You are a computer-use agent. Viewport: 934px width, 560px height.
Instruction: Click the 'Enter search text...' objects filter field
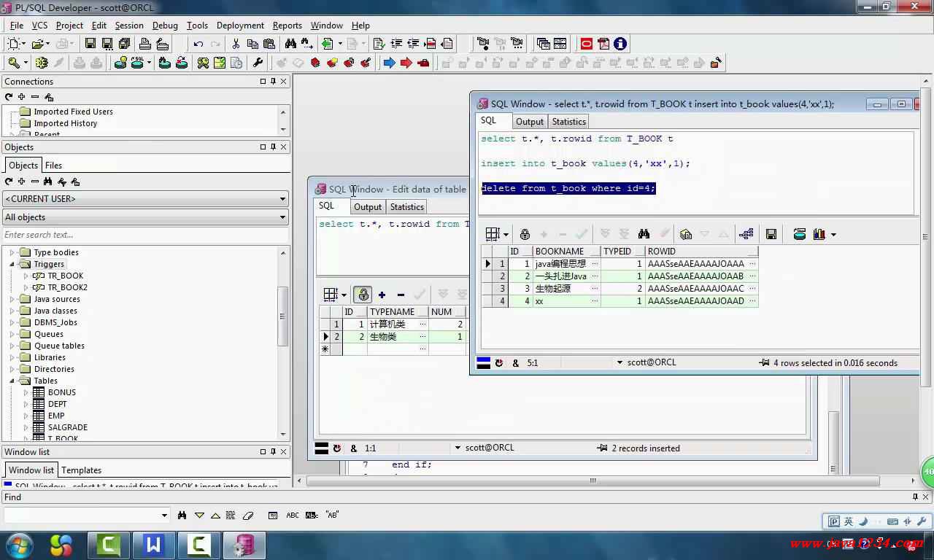point(146,235)
